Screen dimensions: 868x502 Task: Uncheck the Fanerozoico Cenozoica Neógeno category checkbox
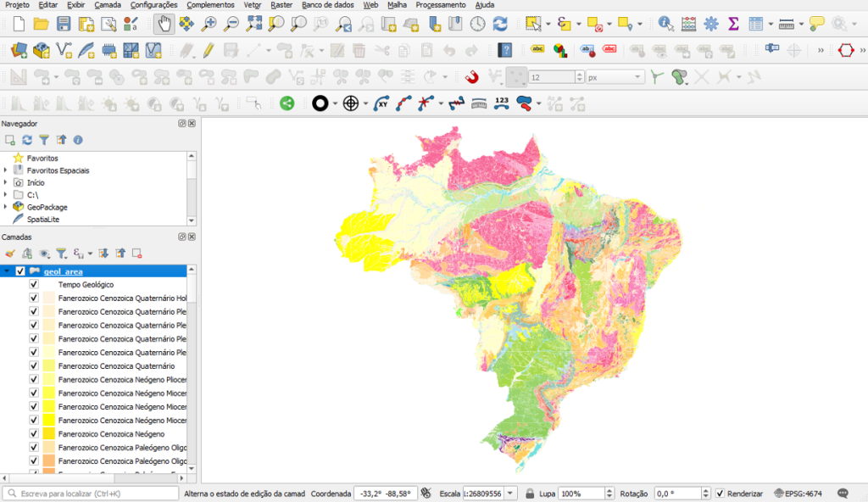pos(34,434)
